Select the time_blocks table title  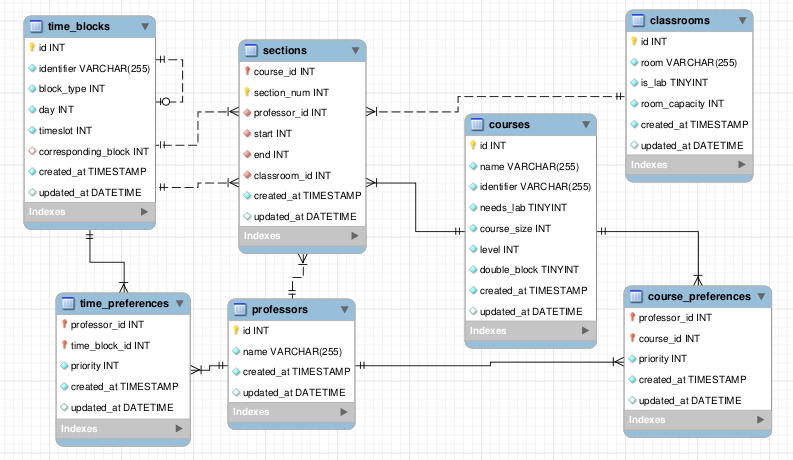click(x=79, y=26)
